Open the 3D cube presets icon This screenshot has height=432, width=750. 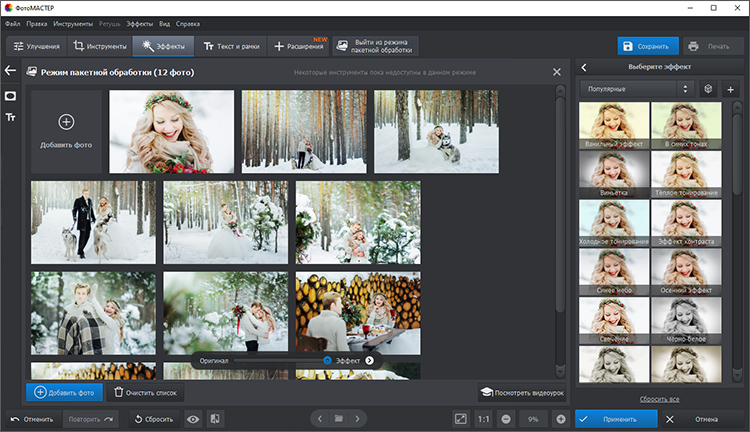[708, 89]
